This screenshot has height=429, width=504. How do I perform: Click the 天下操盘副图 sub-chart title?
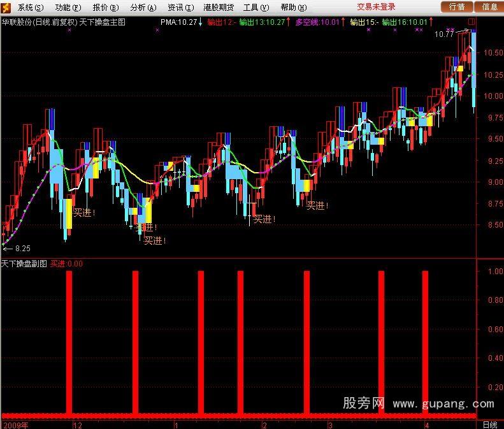(24, 264)
